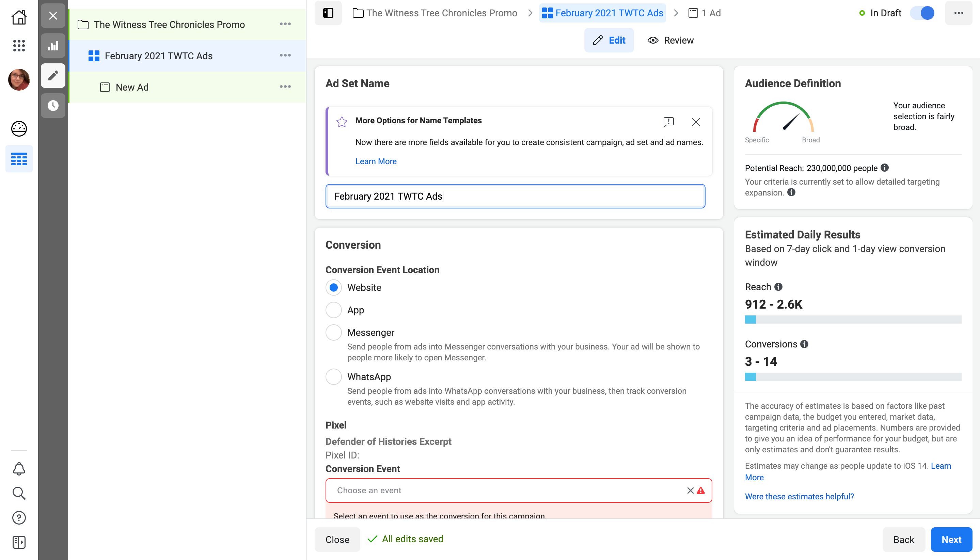
Task: Click the feedback icon in name templates banner
Action: point(668,122)
